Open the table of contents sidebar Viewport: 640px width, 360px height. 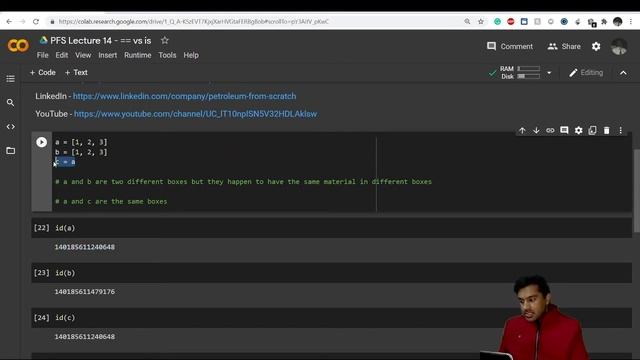point(11,79)
